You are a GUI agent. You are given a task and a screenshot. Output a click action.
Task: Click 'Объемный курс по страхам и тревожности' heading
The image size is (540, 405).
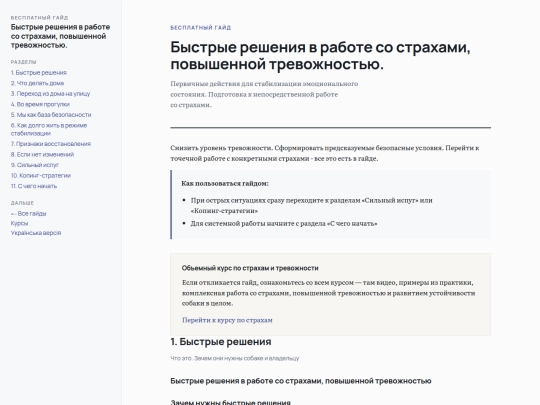[x=250, y=268]
